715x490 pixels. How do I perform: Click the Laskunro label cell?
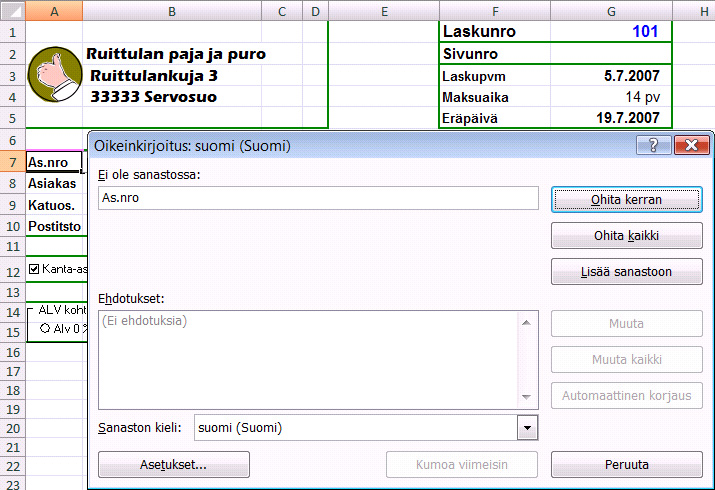[x=495, y=31]
